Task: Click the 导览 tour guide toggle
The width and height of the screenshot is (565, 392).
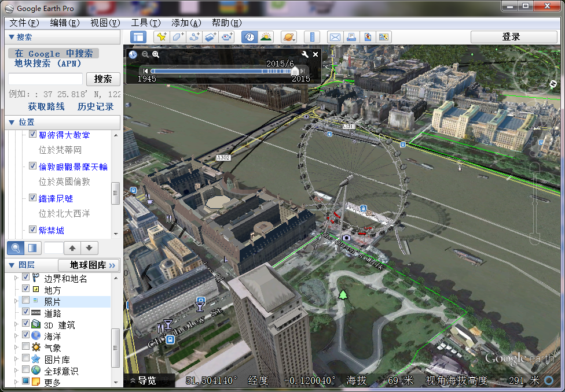Action: (x=144, y=380)
